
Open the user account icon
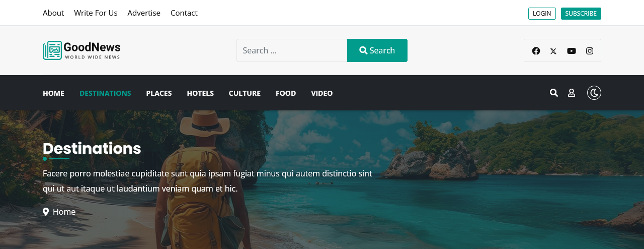point(572,93)
